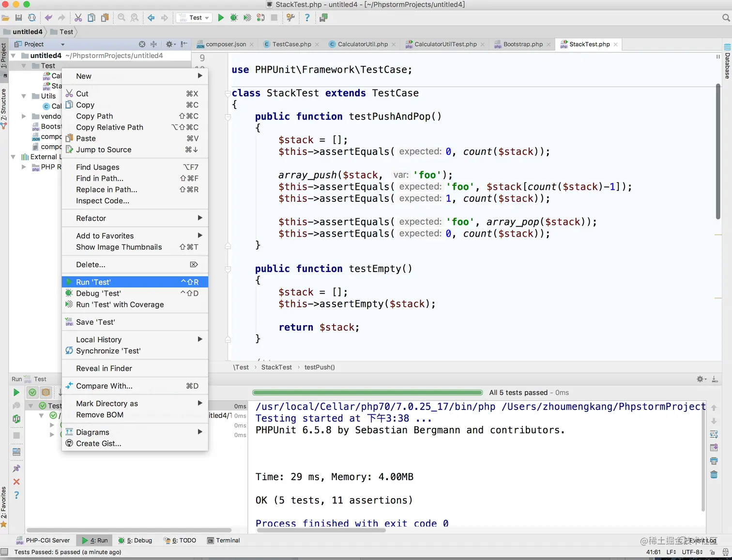Screen dimensions: 732x560
Task: Collapse External Libraries tree node
Action: 14,157
